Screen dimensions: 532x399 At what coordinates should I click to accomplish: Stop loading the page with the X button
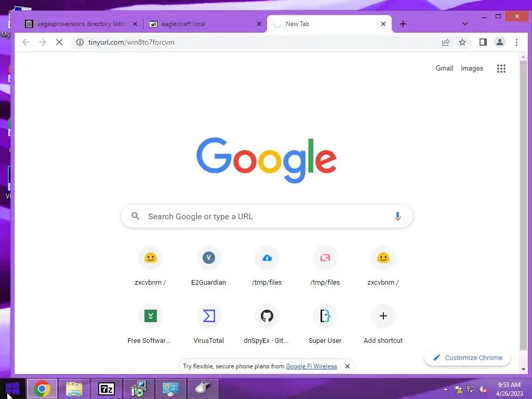point(59,42)
